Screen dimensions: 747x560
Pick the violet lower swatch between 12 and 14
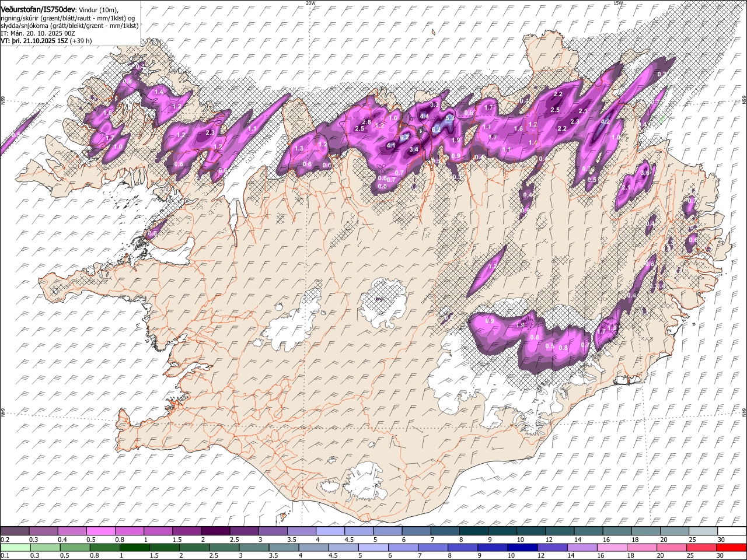[x=551, y=547]
